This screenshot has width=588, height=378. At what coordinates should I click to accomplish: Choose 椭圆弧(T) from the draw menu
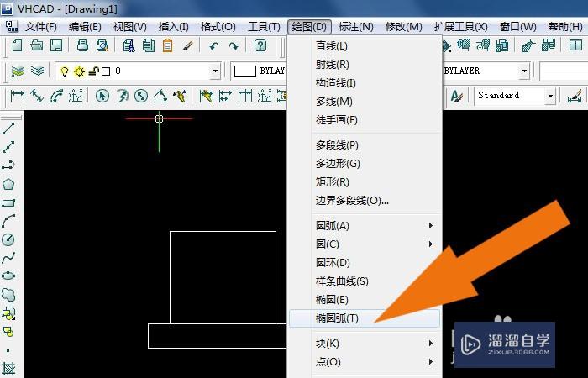365,318
